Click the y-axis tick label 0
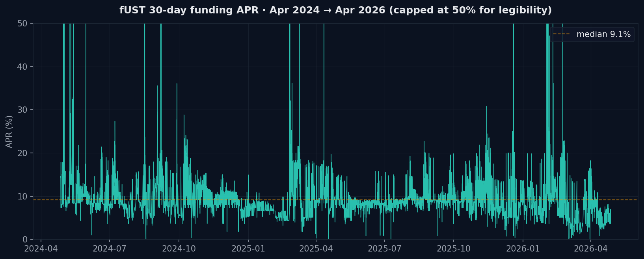 tap(25, 240)
